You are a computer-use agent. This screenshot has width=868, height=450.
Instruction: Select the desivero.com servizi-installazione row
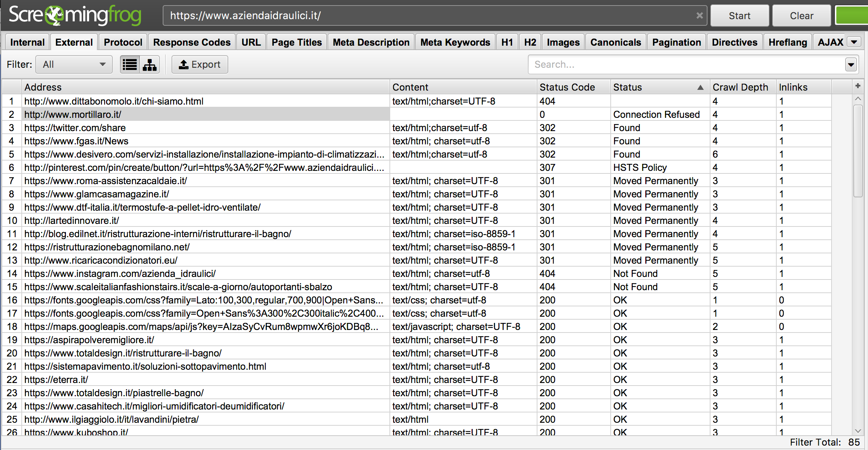417,154
